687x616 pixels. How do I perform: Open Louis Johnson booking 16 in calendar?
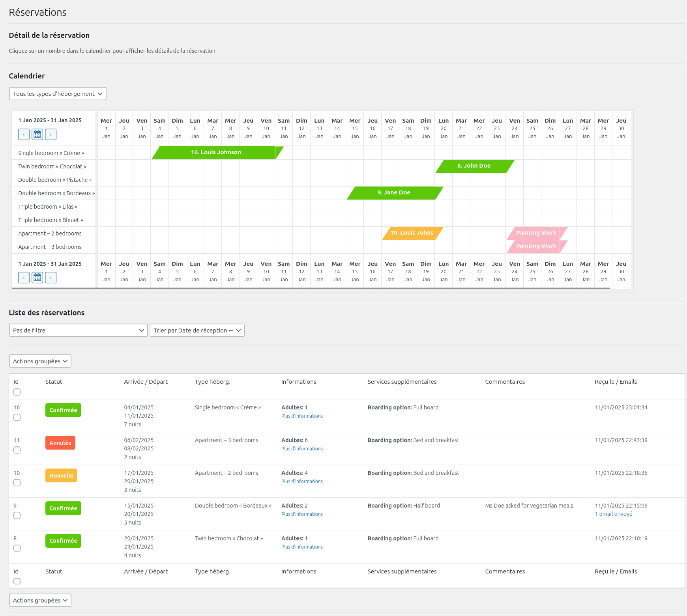(216, 153)
